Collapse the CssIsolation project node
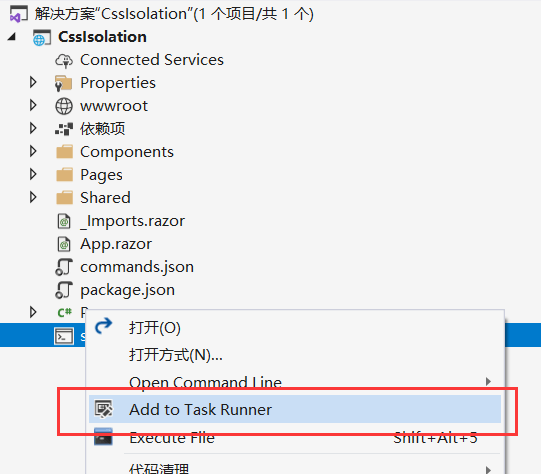The width and height of the screenshot is (541, 475). [12, 37]
